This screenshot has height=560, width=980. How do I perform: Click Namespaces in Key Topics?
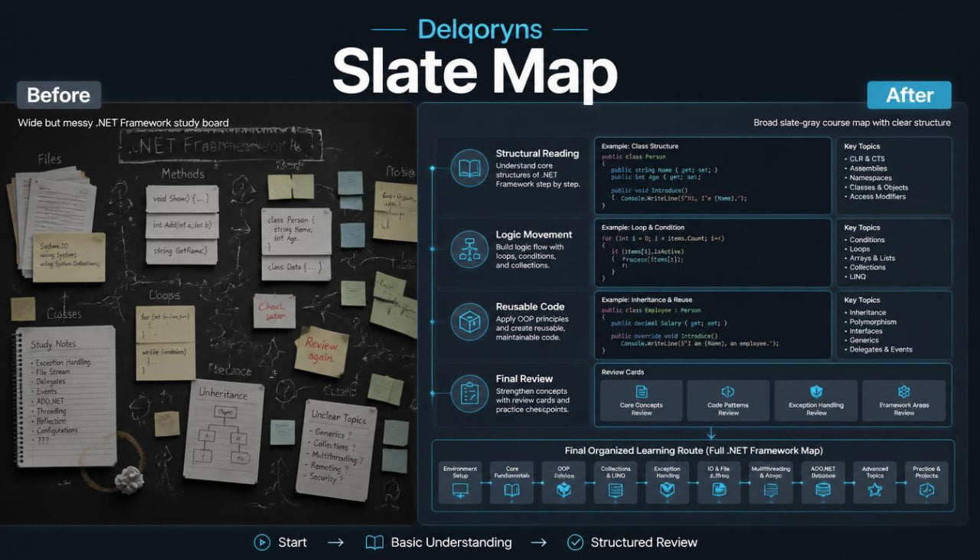pos(871,178)
